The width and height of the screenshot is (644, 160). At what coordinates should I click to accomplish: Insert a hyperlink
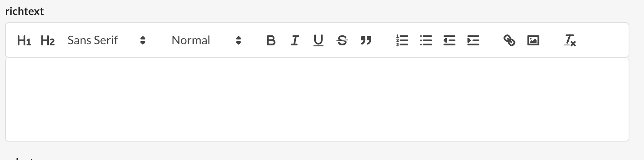[x=510, y=40]
